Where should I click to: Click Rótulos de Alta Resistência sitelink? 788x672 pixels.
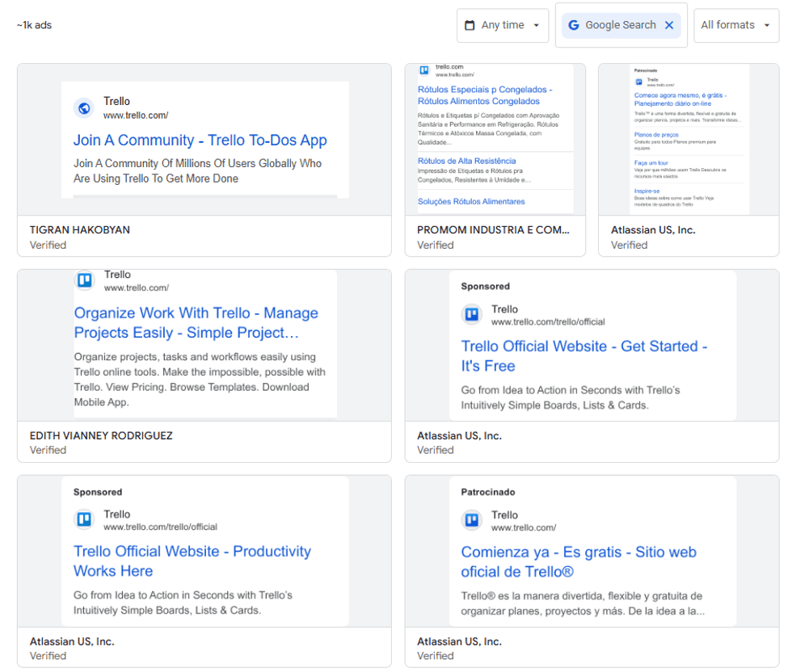[x=467, y=162]
